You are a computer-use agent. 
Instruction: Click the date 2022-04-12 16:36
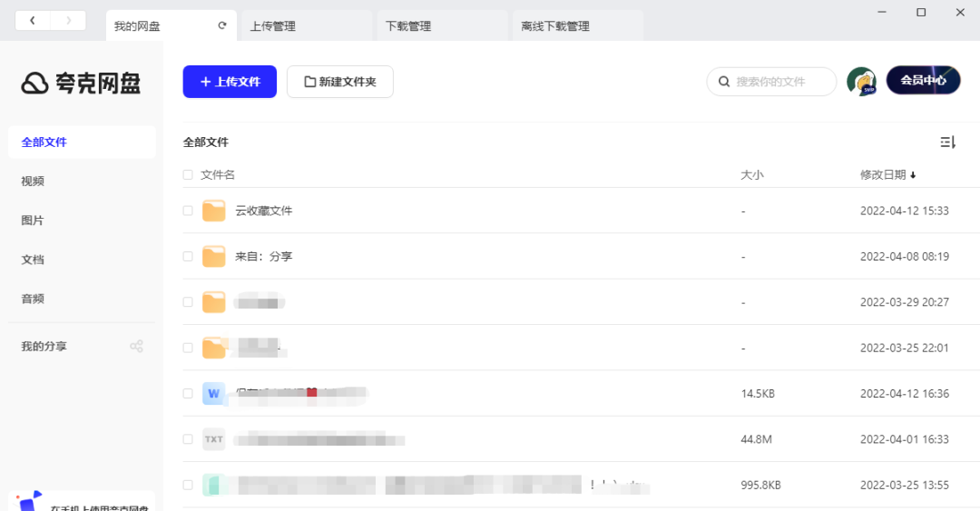click(x=905, y=393)
